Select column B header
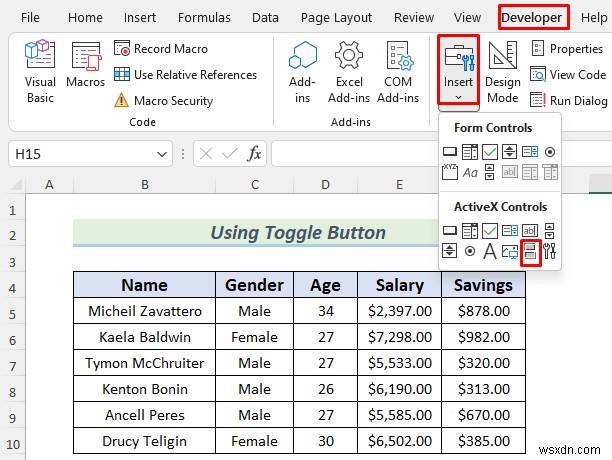Screen dimensions: 612x460 click(144, 185)
